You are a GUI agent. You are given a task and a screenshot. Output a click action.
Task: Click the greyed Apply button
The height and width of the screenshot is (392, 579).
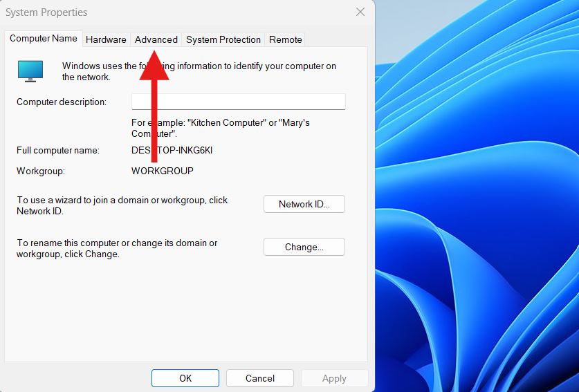tap(334, 378)
